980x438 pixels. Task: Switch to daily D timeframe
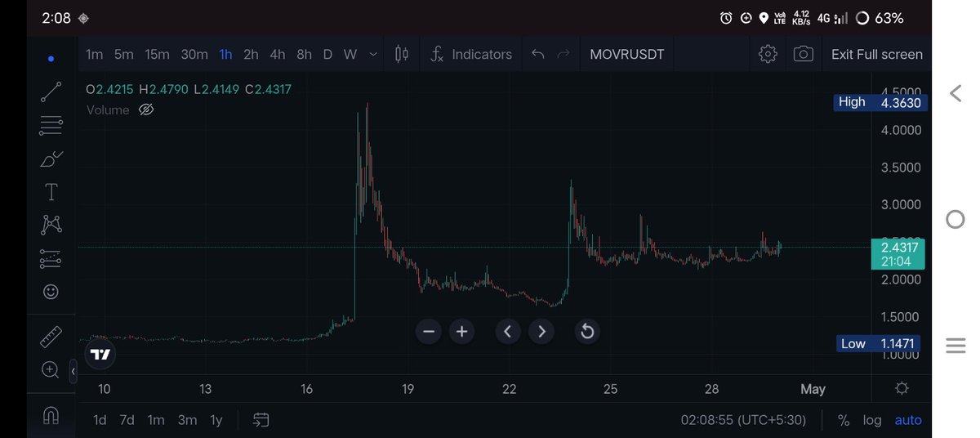point(327,55)
